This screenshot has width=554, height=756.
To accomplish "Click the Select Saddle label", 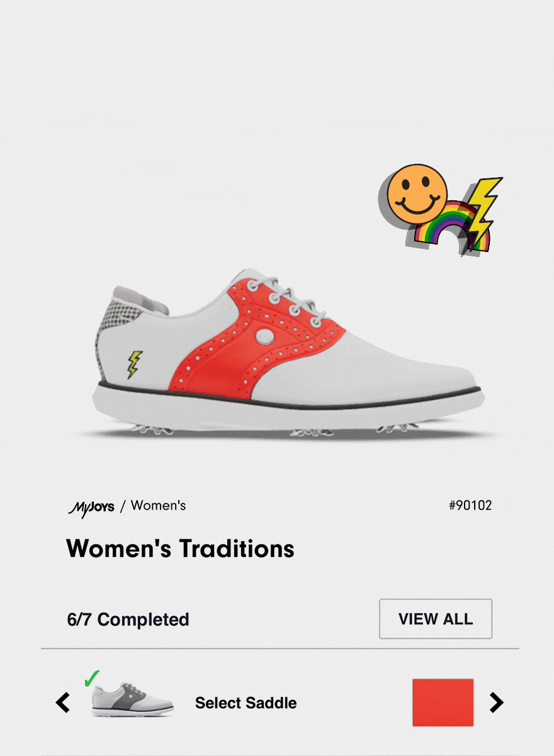I will [x=246, y=703].
